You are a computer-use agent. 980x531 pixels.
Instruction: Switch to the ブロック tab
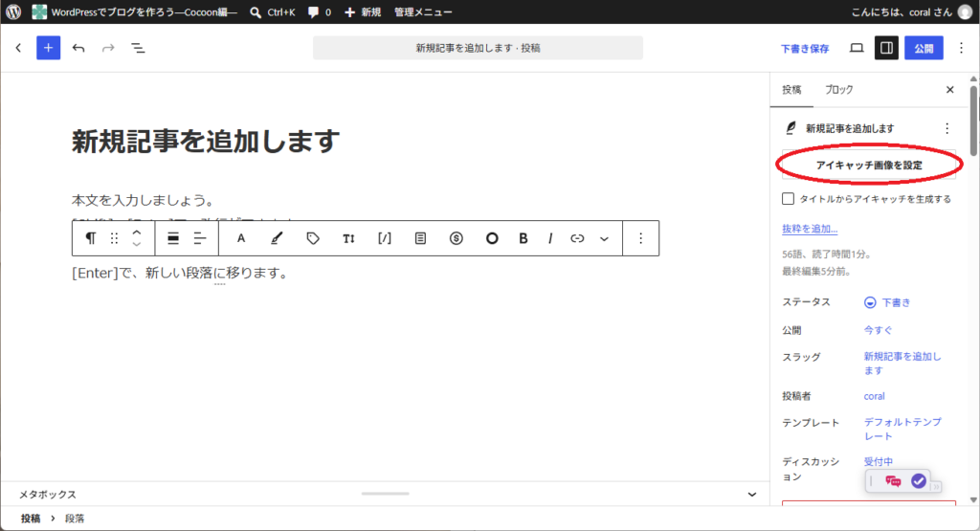pyautogui.click(x=838, y=89)
